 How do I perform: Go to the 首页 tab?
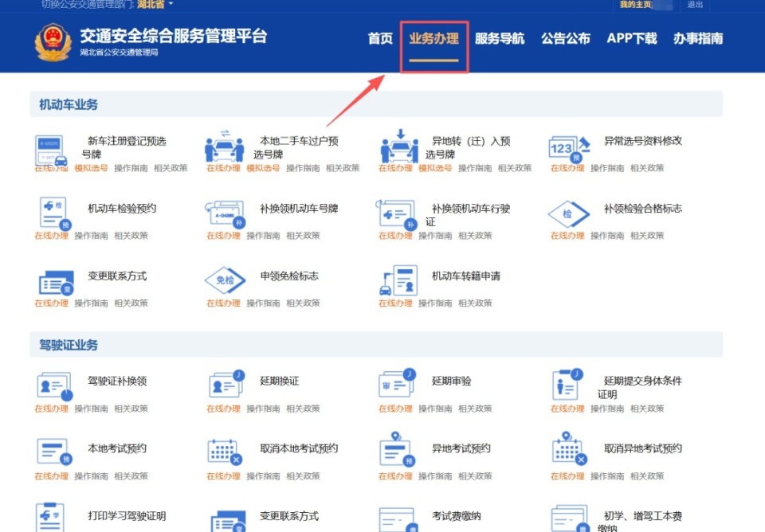pyautogui.click(x=381, y=38)
